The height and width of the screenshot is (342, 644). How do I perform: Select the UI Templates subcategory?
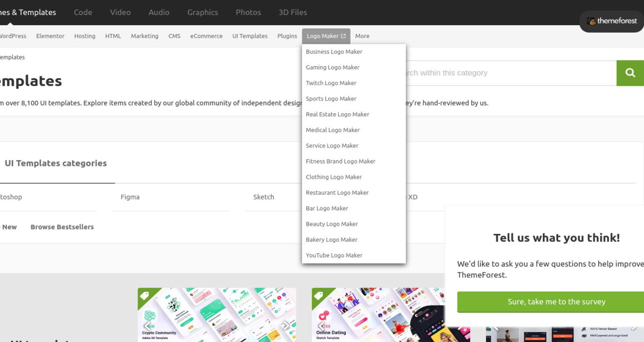[250, 36]
